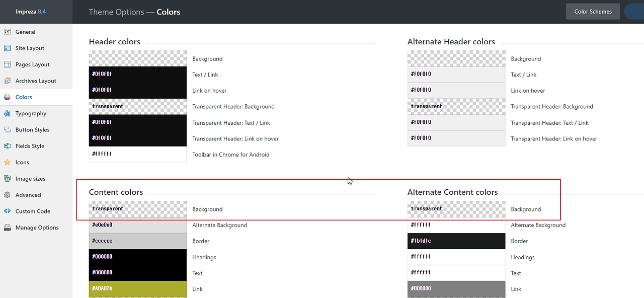The height and width of the screenshot is (298, 644).
Task: Open the Color Schemes button
Action: click(593, 12)
